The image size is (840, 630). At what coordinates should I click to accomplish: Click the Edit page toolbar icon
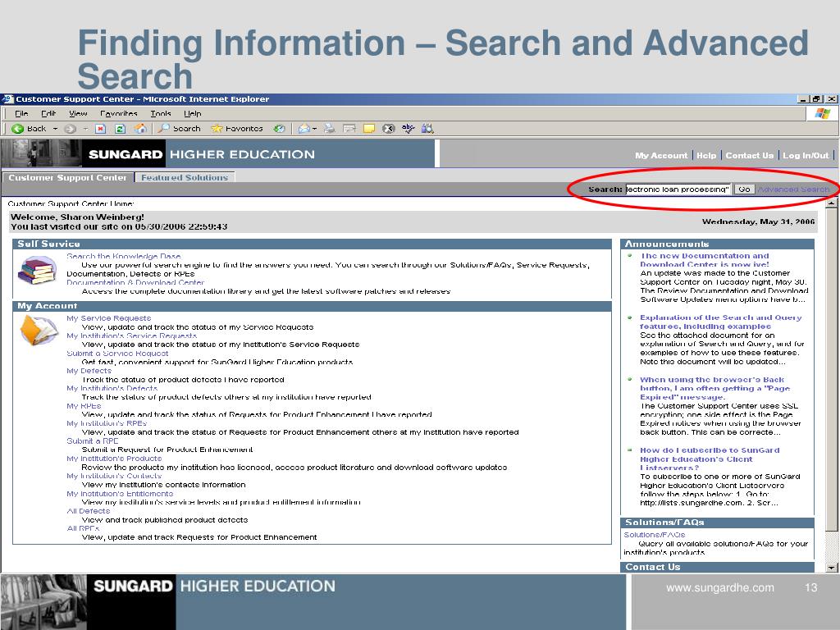point(349,129)
